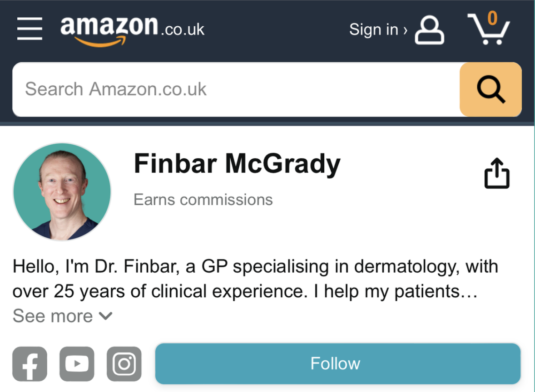
Task: Click the Finbar McGrady name heading
Action: [x=237, y=164]
